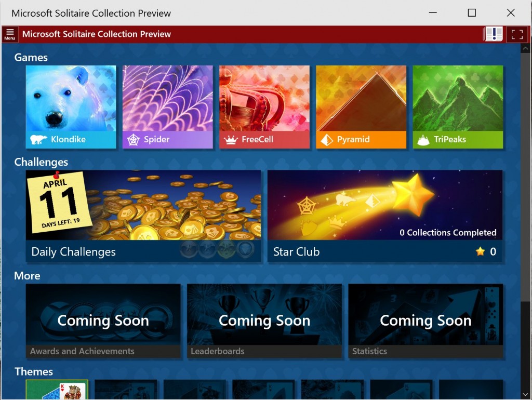Click the Klondike polar bear icon

pyautogui.click(x=38, y=139)
